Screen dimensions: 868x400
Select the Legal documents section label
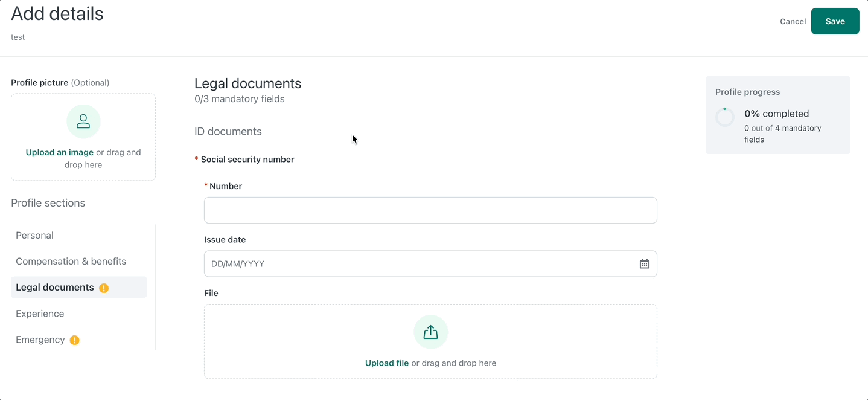55,288
